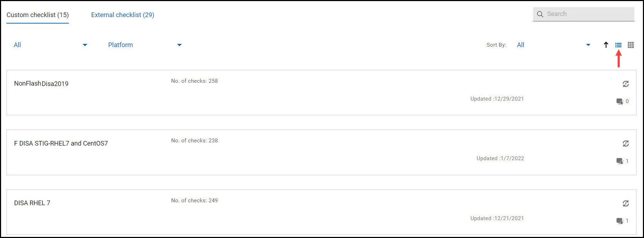Click the sync icon on DISA RHEL 7
644x238 pixels.
pyautogui.click(x=626, y=203)
